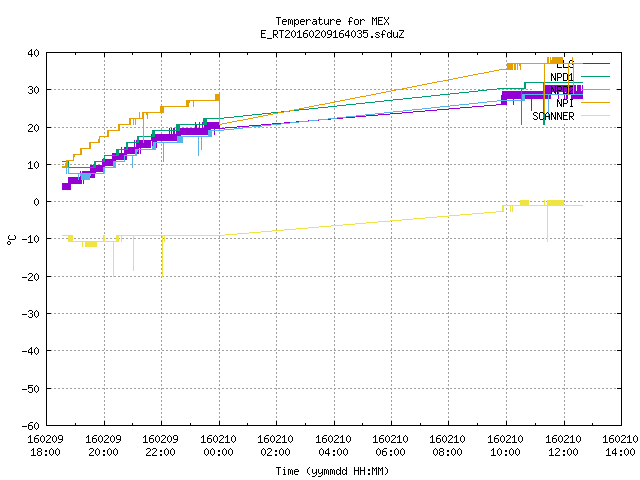Click the x-axis tick 160210 12:00
The image size is (640, 480).
563,446
